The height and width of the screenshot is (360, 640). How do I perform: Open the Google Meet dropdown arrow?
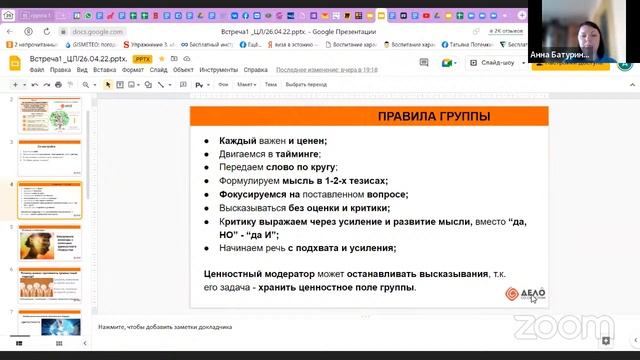(x=455, y=63)
